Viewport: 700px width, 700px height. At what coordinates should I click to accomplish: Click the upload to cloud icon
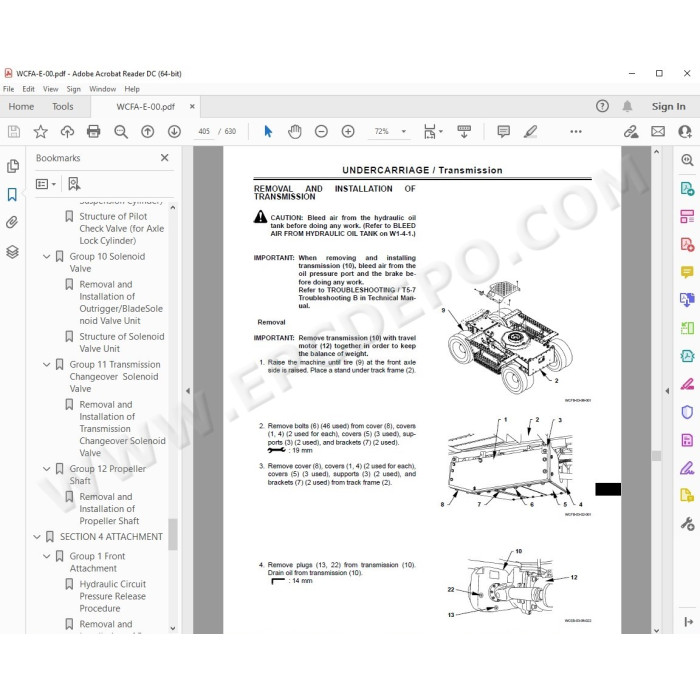click(x=67, y=131)
